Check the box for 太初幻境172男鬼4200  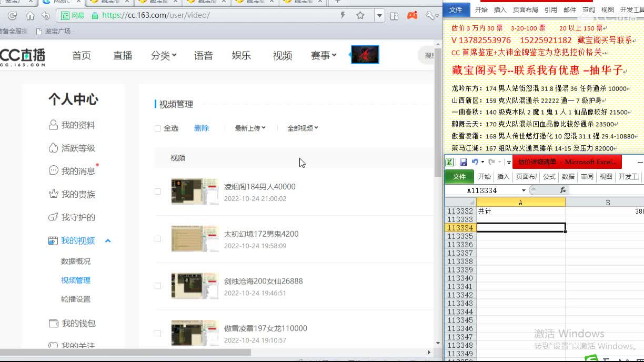click(x=158, y=239)
